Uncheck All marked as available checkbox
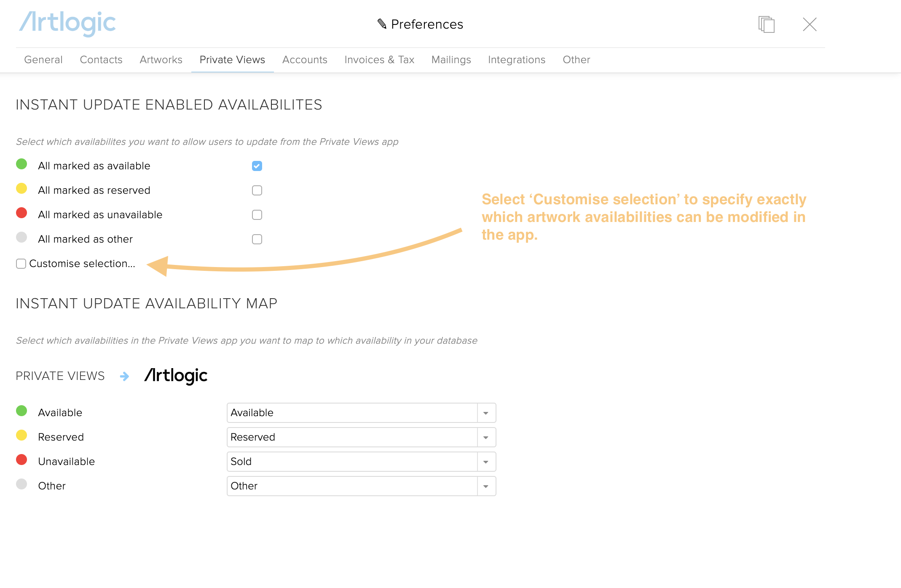 point(257,166)
